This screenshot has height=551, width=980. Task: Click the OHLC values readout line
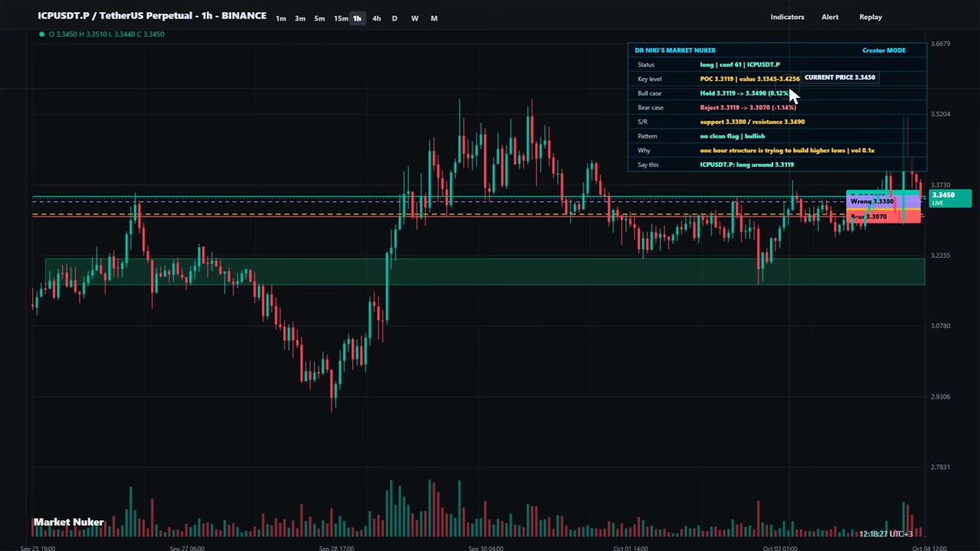click(106, 34)
